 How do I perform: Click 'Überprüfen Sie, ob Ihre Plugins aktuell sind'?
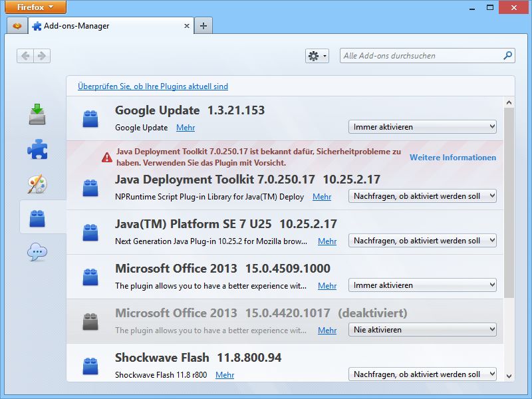tap(153, 86)
